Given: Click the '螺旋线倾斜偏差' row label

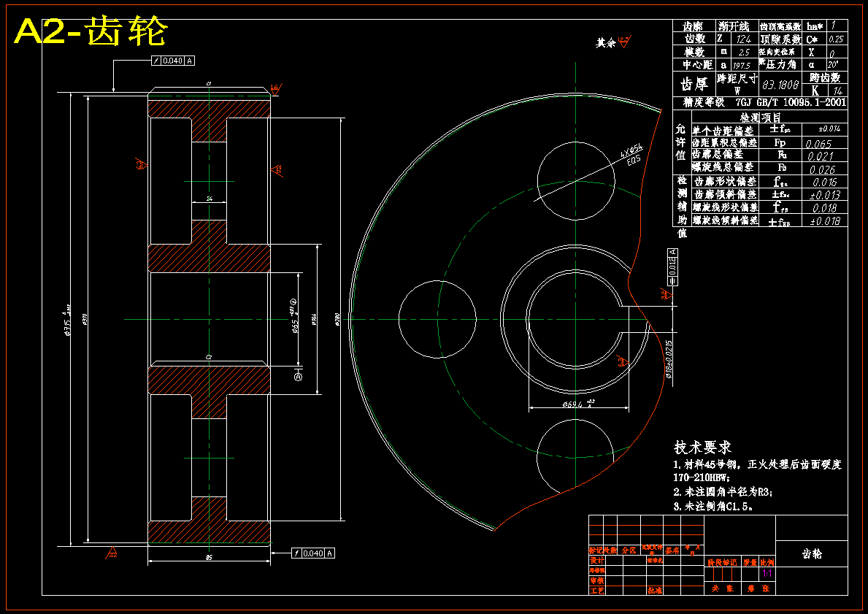Looking at the screenshot, I should (725, 220).
